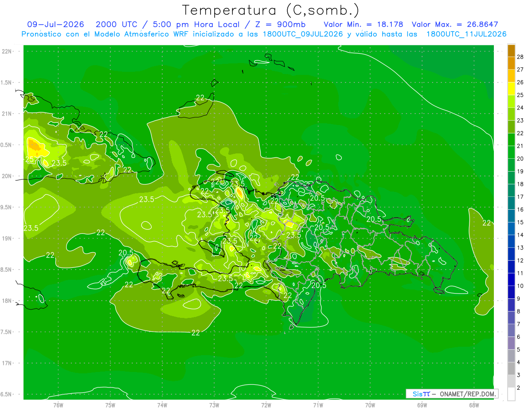Click the amber legend swatch between 26 and 27

pyautogui.click(x=511, y=76)
